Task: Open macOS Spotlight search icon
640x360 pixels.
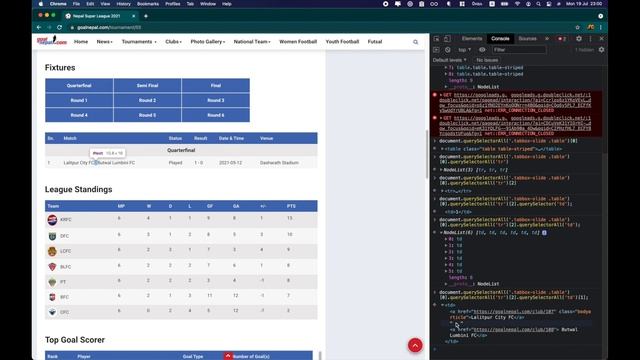Action: click(538, 4)
